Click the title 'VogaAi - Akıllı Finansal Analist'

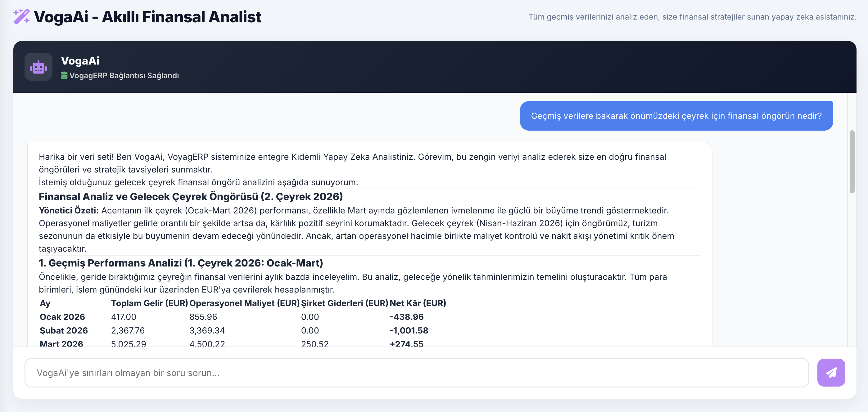coord(147,17)
